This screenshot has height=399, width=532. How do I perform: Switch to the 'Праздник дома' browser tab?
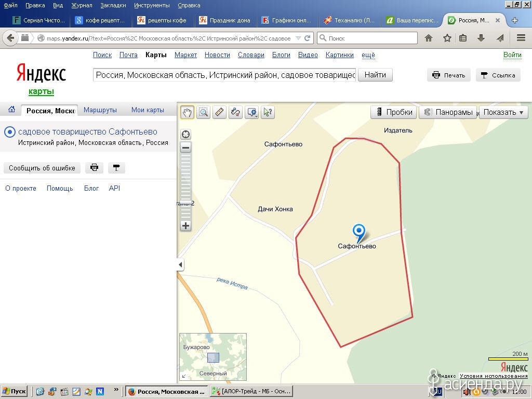pyautogui.click(x=224, y=20)
